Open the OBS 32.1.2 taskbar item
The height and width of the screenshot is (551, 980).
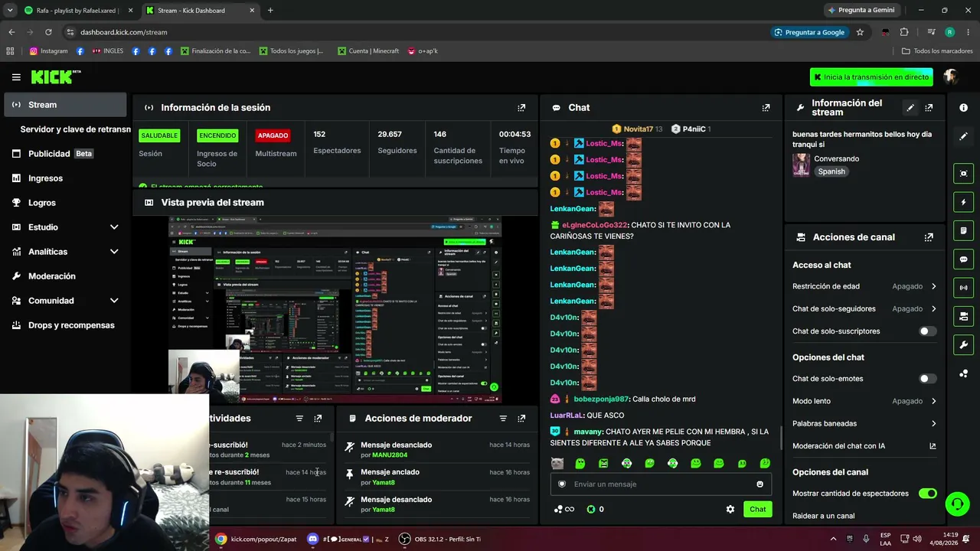(440, 539)
